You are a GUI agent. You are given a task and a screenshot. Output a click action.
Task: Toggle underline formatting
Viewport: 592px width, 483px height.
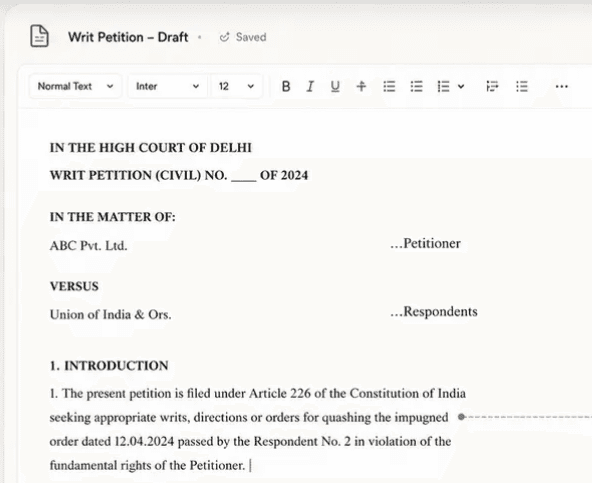click(335, 86)
